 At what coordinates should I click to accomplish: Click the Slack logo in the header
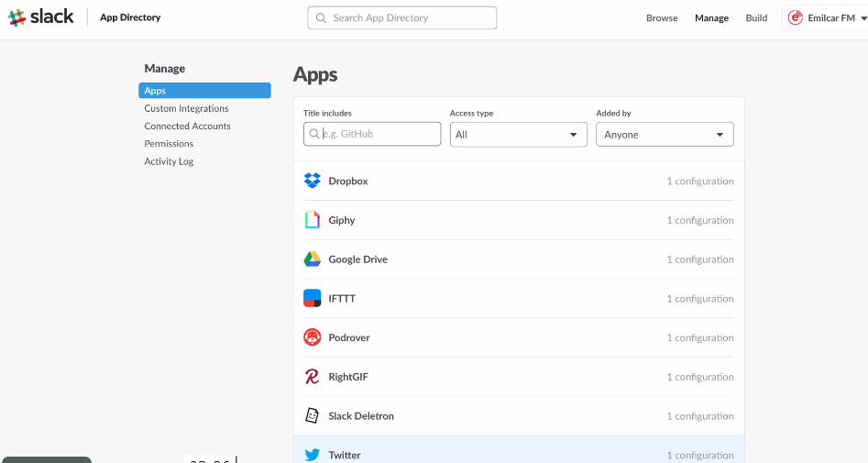tap(41, 17)
